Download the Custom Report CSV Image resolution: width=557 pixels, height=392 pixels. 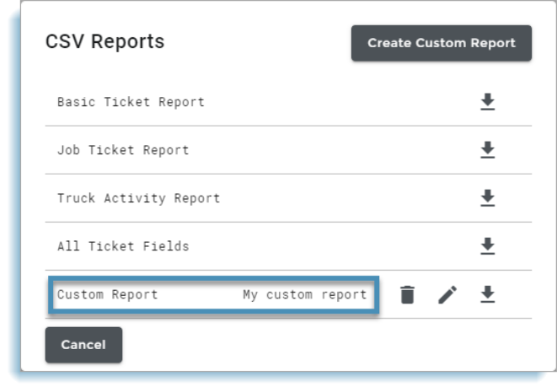click(x=487, y=294)
